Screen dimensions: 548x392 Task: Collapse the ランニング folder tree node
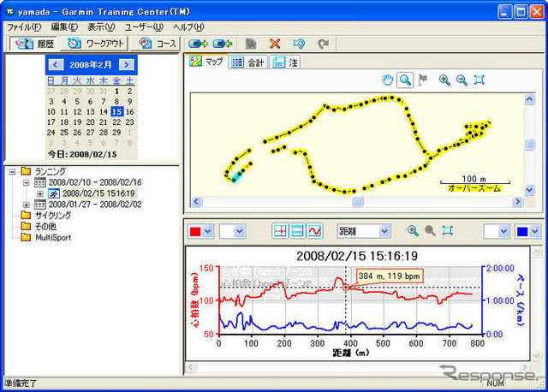click(x=14, y=171)
